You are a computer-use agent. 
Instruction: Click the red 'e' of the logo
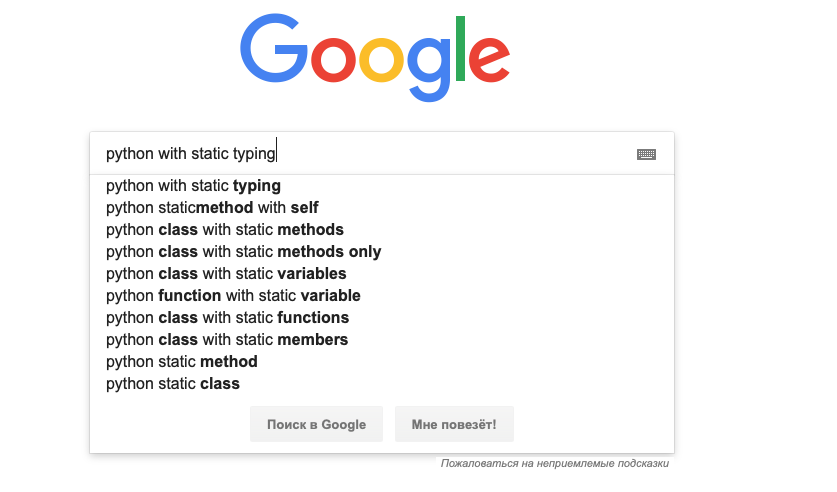(489, 59)
